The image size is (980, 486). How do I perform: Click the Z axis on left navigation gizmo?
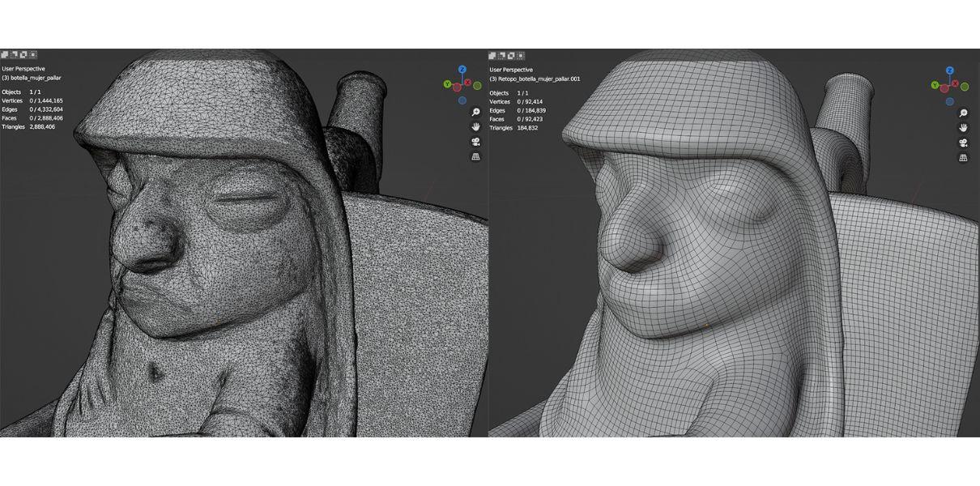tap(462, 69)
